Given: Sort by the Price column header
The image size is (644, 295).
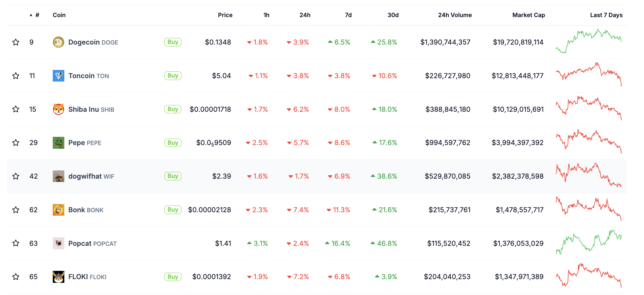Looking at the screenshot, I should [225, 15].
